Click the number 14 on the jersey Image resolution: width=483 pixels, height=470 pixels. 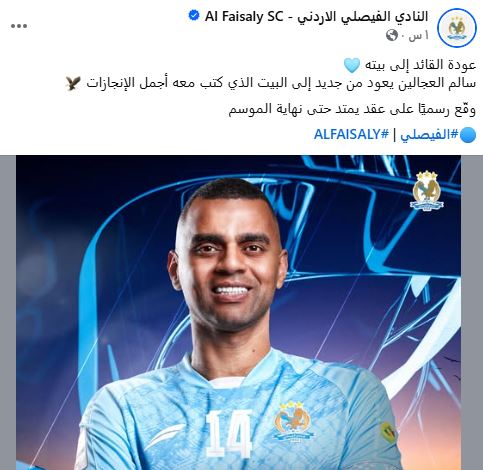point(229,433)
